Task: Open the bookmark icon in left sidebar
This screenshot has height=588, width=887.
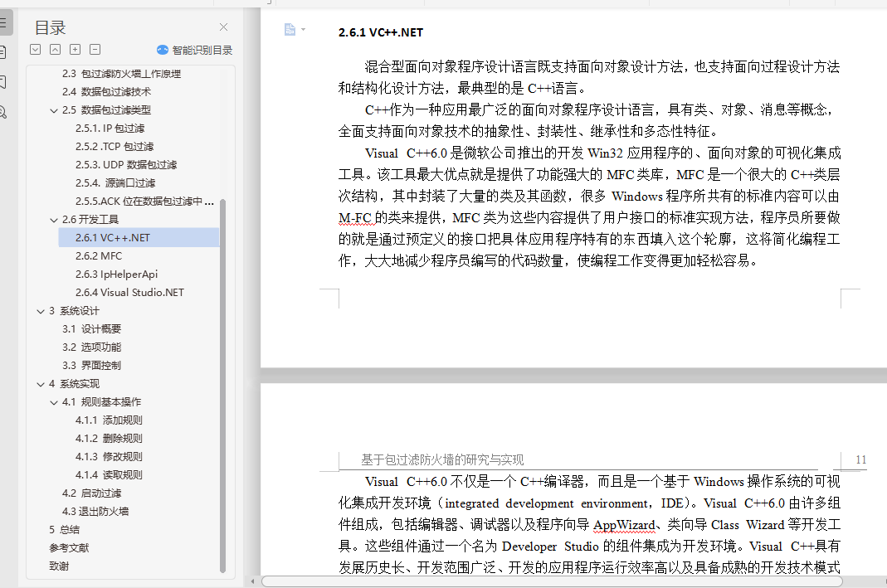Action: (2, 82)
